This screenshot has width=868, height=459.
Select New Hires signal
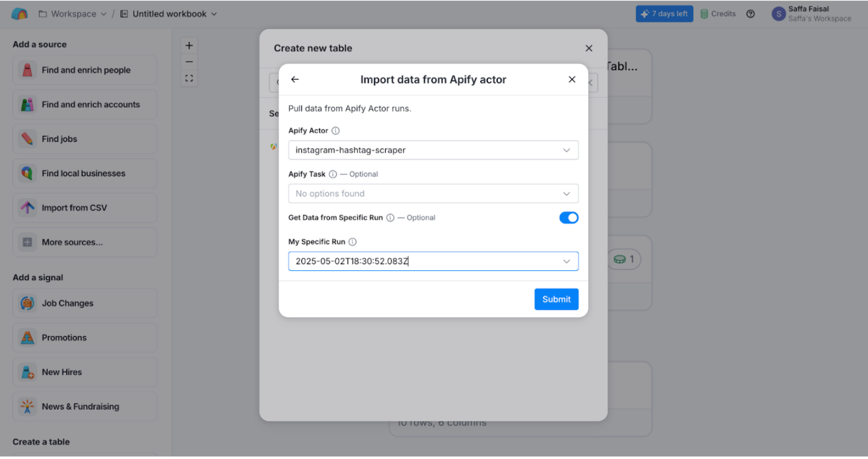coord(85,372)
